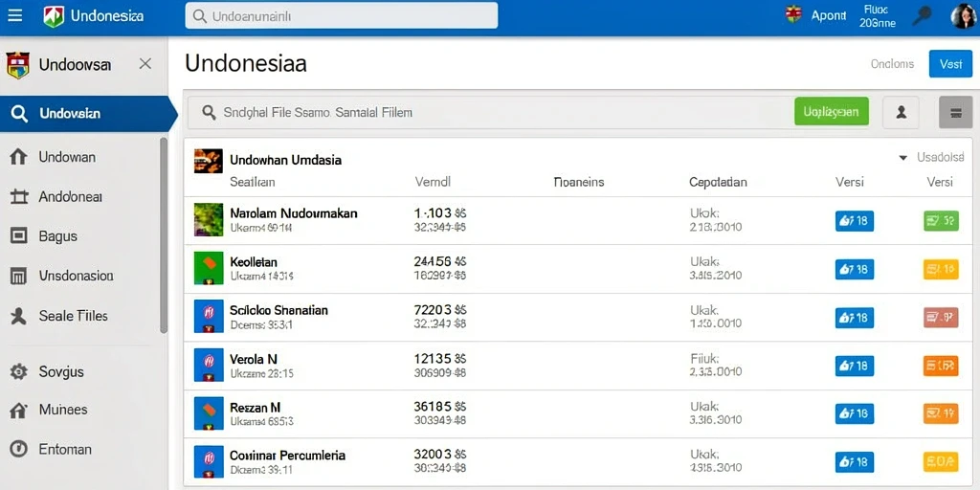Click the blue Vest button
This screenshot has width=980, height=490.
[950, 64]
